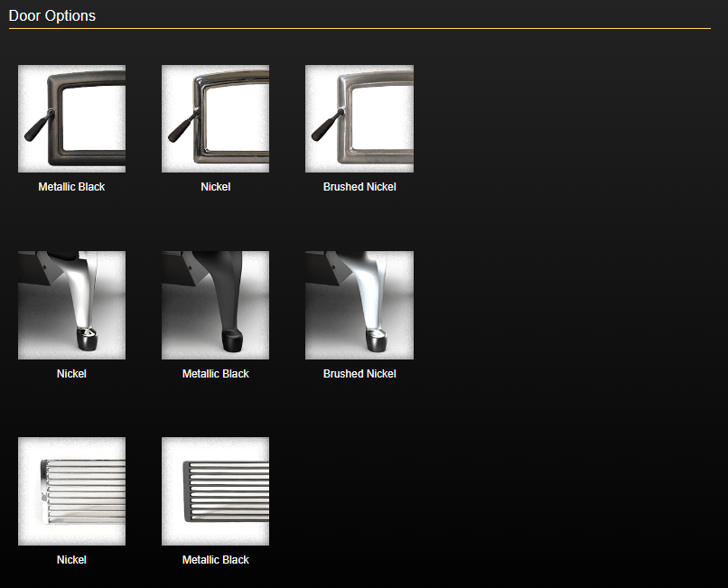This screenshot has width=728, height=588.
Task: Select the Nickel grille thumbnail
Action: click(x=71, y=491)
